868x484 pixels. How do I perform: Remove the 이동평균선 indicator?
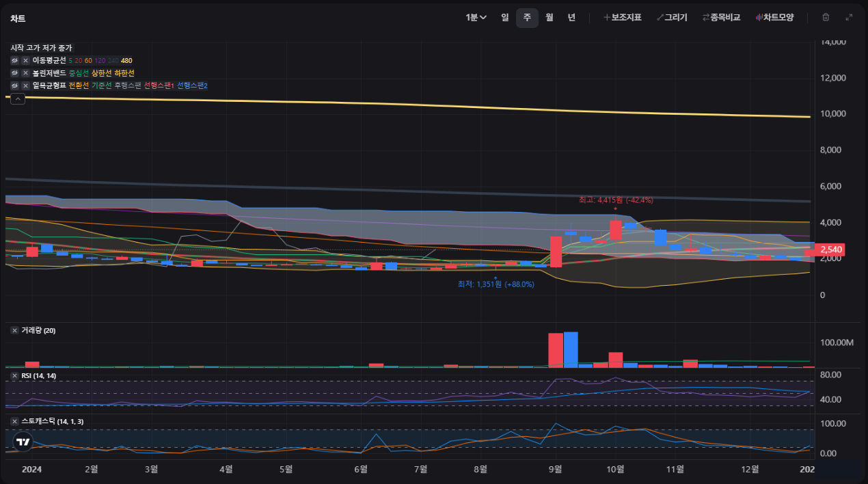(25, 60)
